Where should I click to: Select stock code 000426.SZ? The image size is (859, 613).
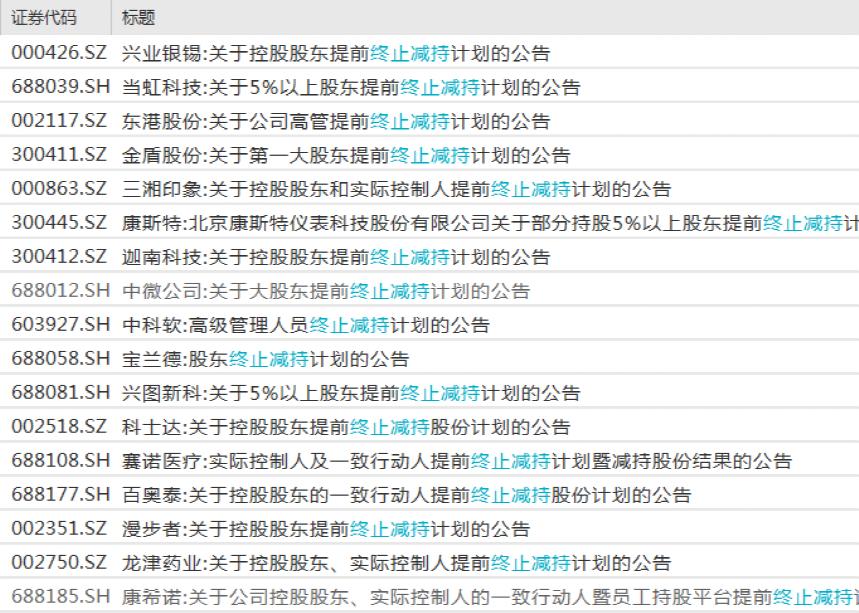tap(59, 53)
